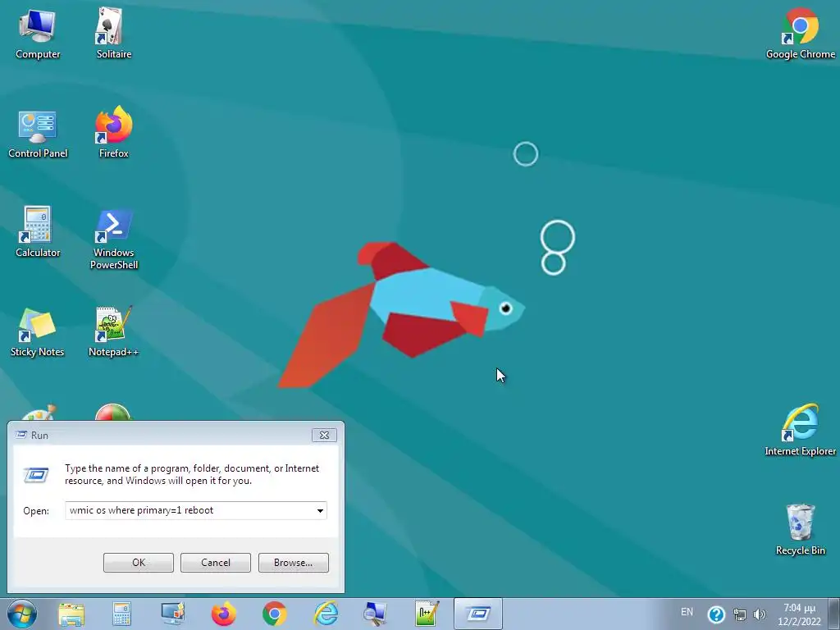Launch Firefox from the taskbar
Screen dimensions: 840x630
click(x=223, y=614)
